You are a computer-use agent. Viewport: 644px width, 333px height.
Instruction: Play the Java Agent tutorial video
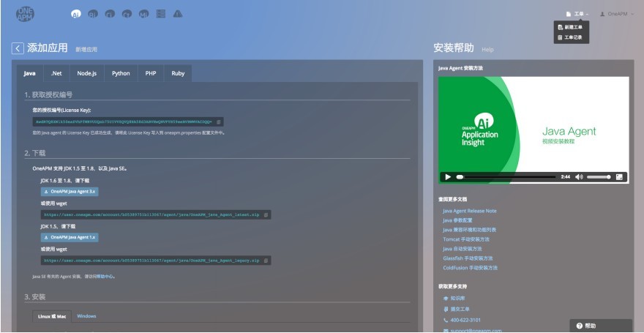[448, 177]
